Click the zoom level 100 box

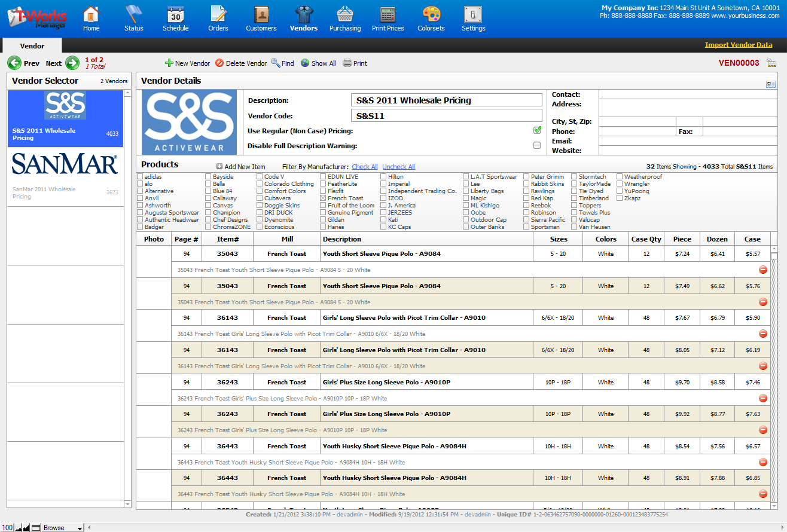7,527
